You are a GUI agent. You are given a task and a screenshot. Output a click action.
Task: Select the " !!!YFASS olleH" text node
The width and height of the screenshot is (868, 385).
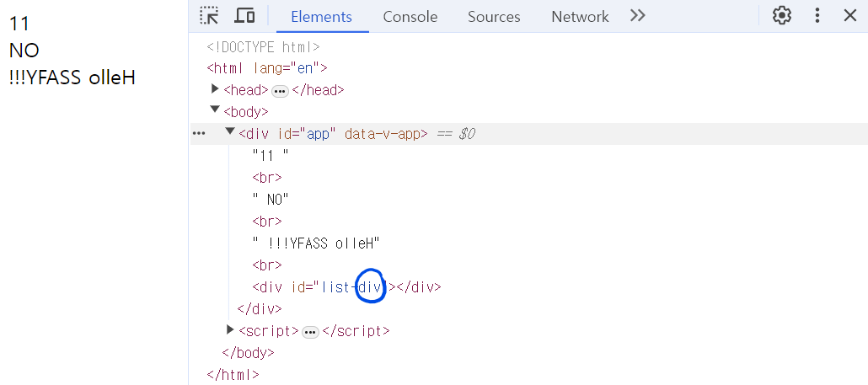click(x=316, y=243)
